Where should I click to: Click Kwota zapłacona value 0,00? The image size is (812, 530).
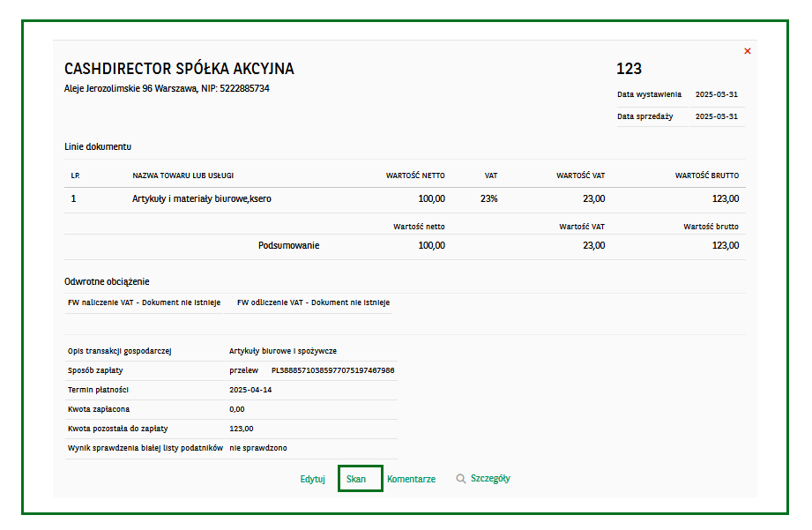236,409
